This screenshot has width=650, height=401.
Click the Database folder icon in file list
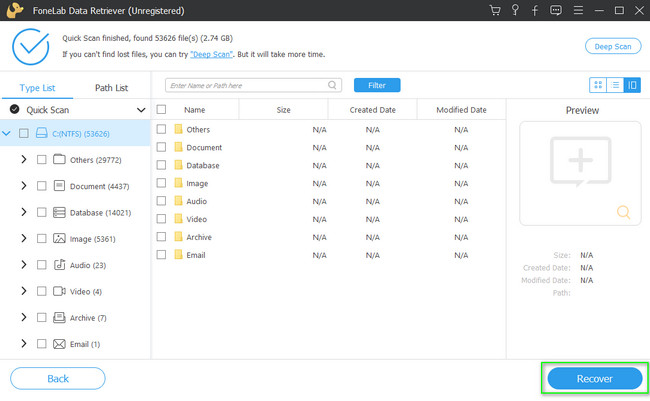click(x=178, y=165)
